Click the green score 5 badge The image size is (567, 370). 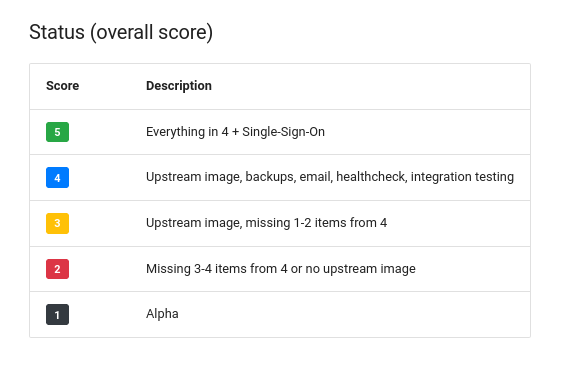click(x=57, y=132)
